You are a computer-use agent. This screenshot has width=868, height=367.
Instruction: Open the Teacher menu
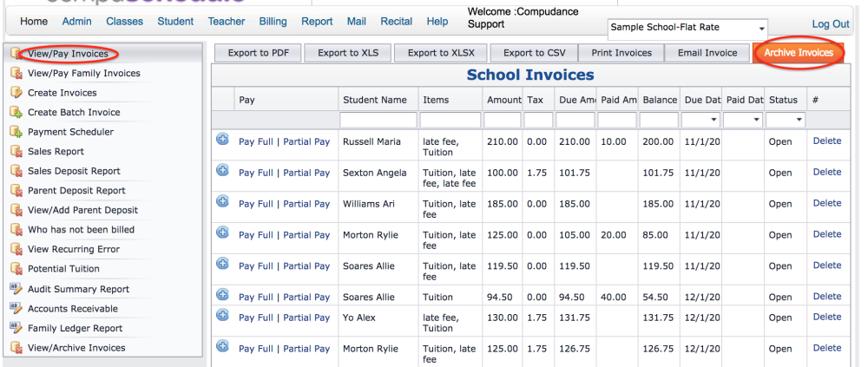point(227,22)
